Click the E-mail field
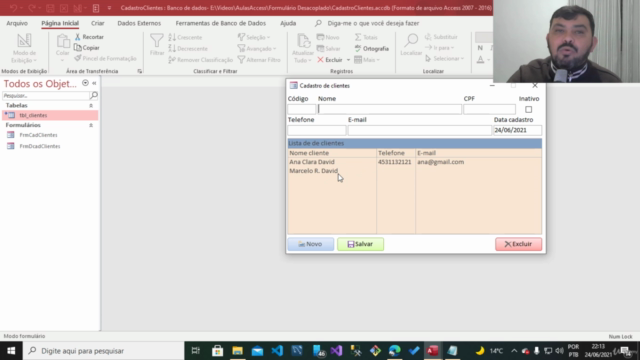The width and height of the screenshot is (640, 360). pos(420,130)
